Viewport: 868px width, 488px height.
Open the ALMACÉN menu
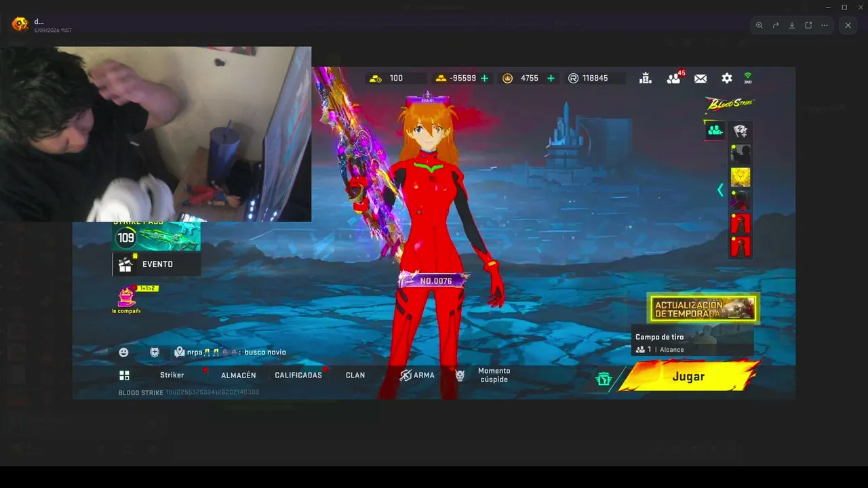(x=239, y=375)
